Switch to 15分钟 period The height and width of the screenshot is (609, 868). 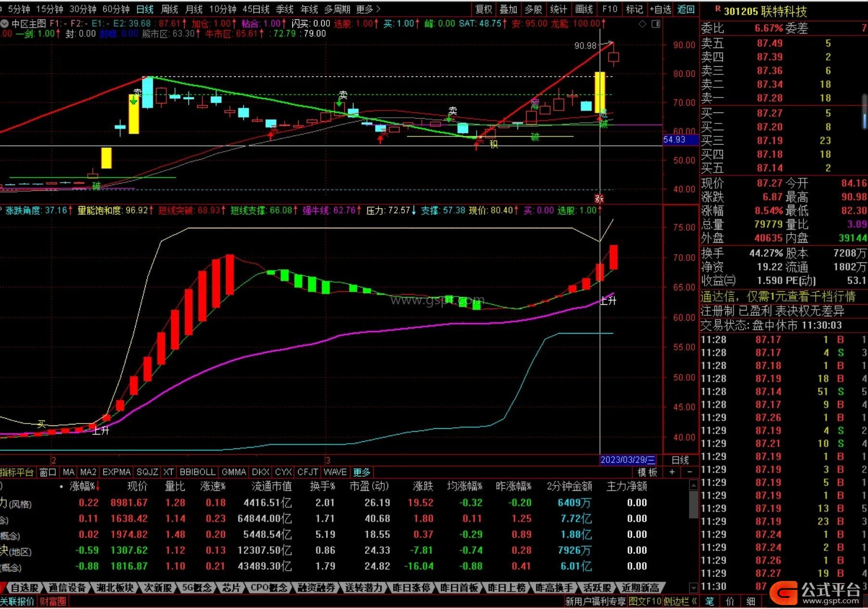tap(50, 9)
